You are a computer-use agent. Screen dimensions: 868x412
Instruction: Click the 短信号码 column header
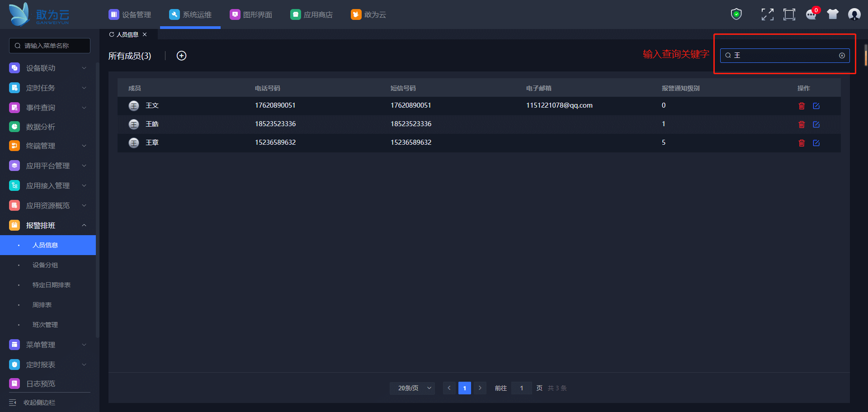tap(403, 88)
